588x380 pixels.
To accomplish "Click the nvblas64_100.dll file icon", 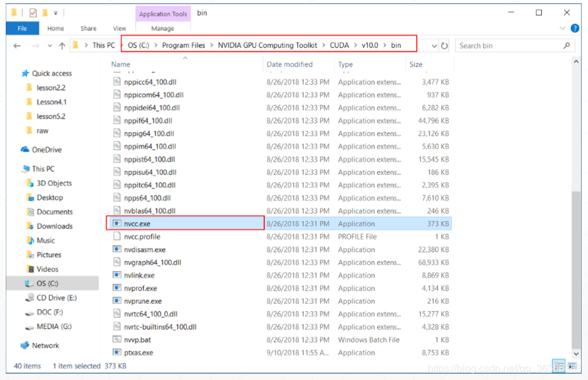I will tap(117, 211).
